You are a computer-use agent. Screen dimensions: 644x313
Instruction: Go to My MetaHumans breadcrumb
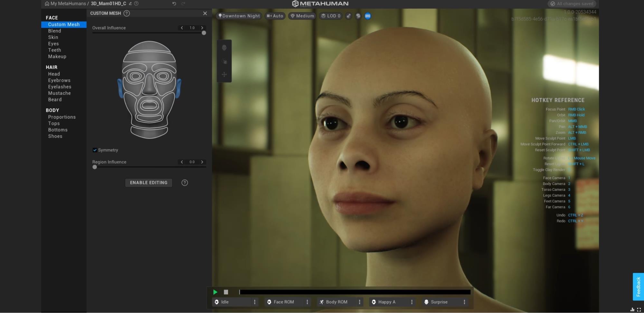pos(68,4)
